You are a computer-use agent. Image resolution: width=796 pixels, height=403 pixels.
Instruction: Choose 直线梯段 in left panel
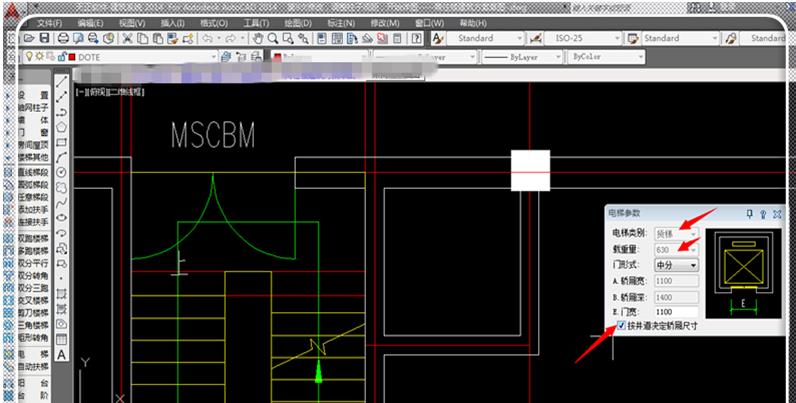(x=34, y=173)
